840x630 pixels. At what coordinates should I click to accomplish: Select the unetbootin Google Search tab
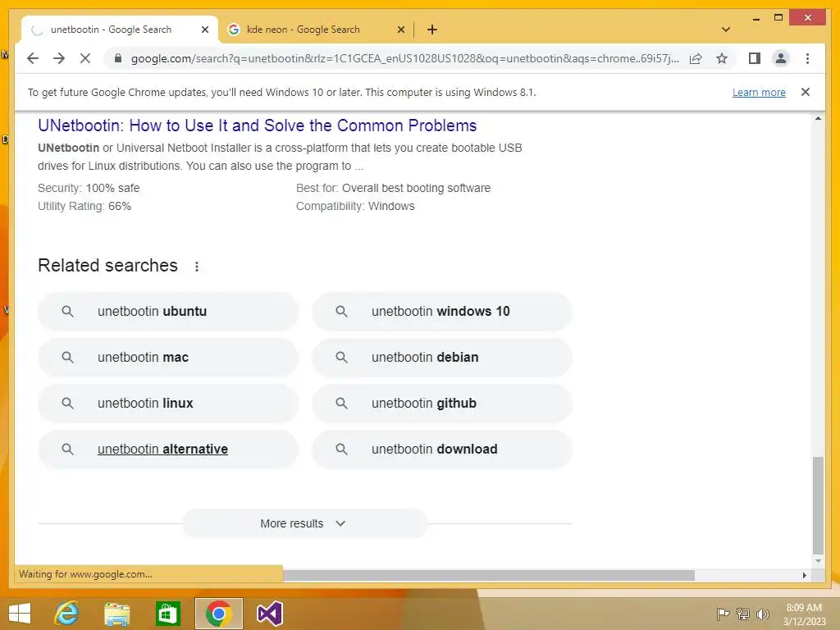[x=120, y=30]
